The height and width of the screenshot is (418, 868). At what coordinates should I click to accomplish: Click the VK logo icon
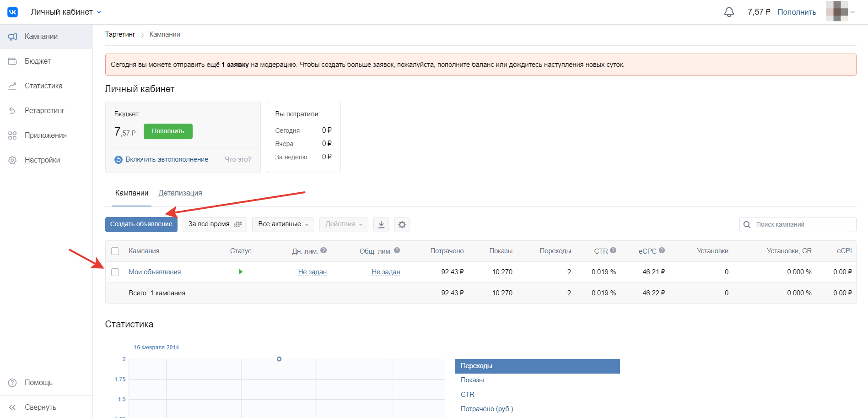click(x=13, y=12)
